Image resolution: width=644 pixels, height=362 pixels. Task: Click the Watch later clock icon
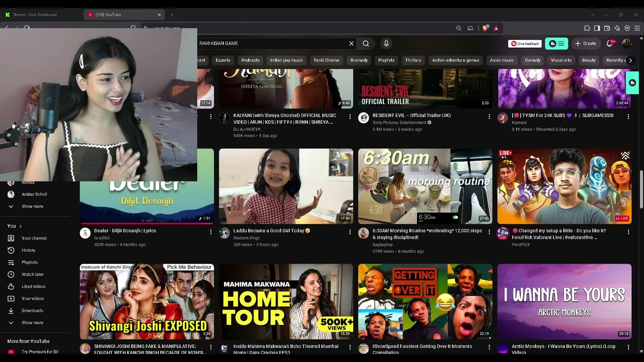(x=11, y=275)
